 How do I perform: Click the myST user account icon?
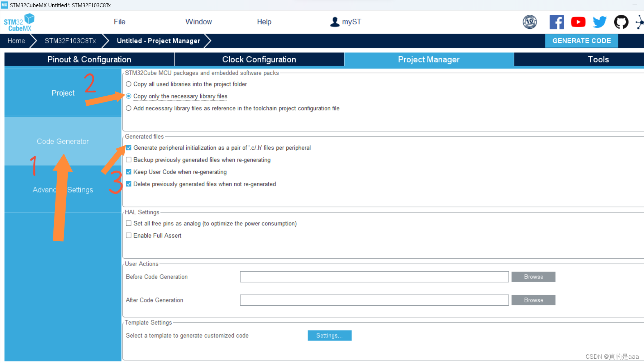click(335, 22)
